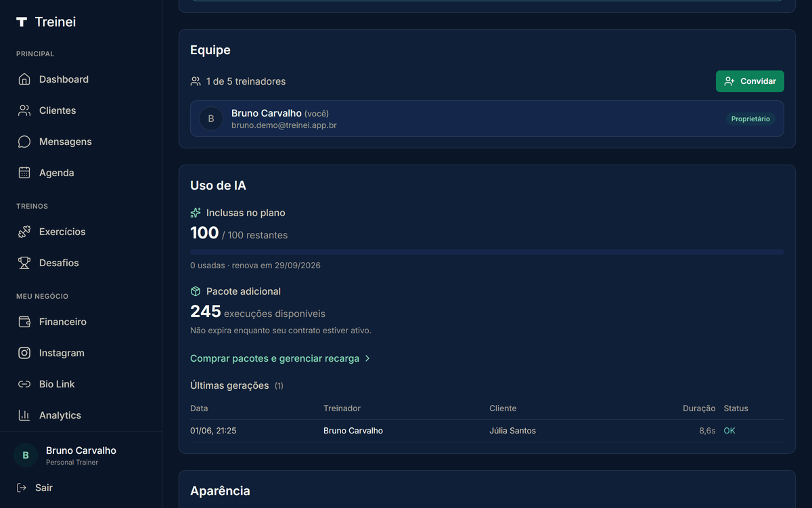Click the Mensagens chat bubble icon
Screen dimensions: 812x508
click(24, 142)
